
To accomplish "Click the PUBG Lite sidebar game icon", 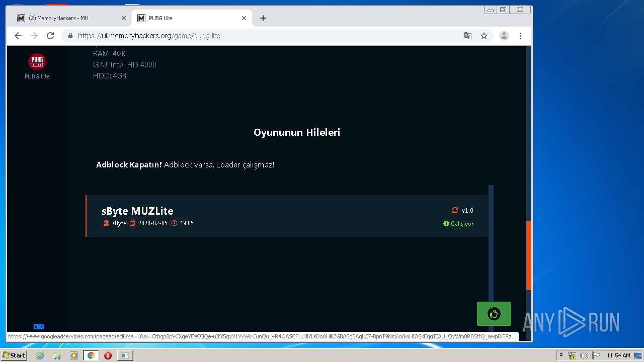I will click(x=37, y=62).
